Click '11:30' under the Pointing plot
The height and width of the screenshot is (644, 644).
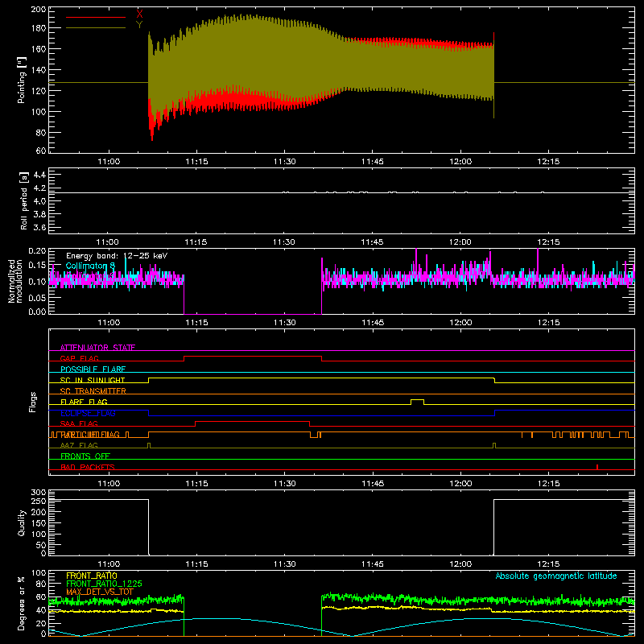(x=284, y=162)
